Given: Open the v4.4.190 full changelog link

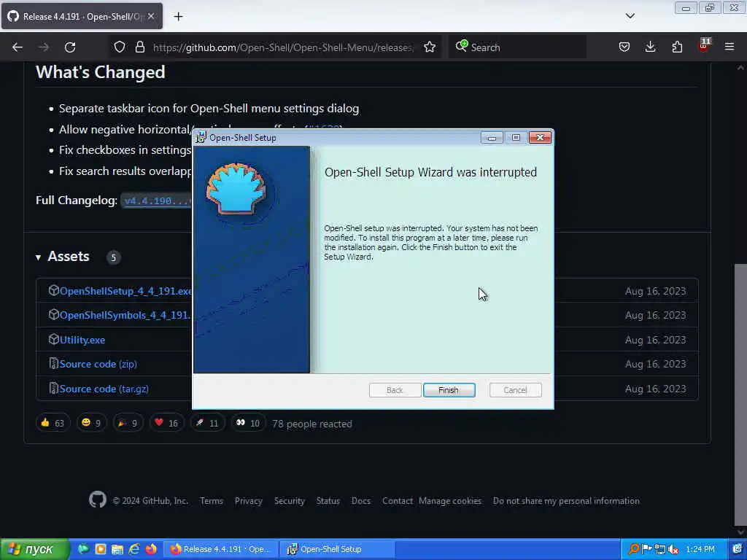Looking at the screenshot, I should 158,201.
